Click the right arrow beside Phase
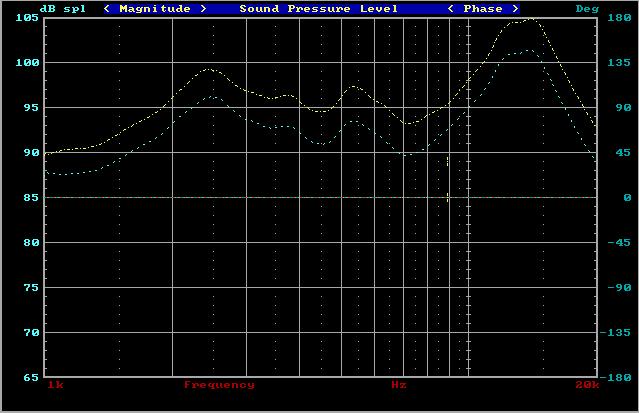 tap(516, 9)
